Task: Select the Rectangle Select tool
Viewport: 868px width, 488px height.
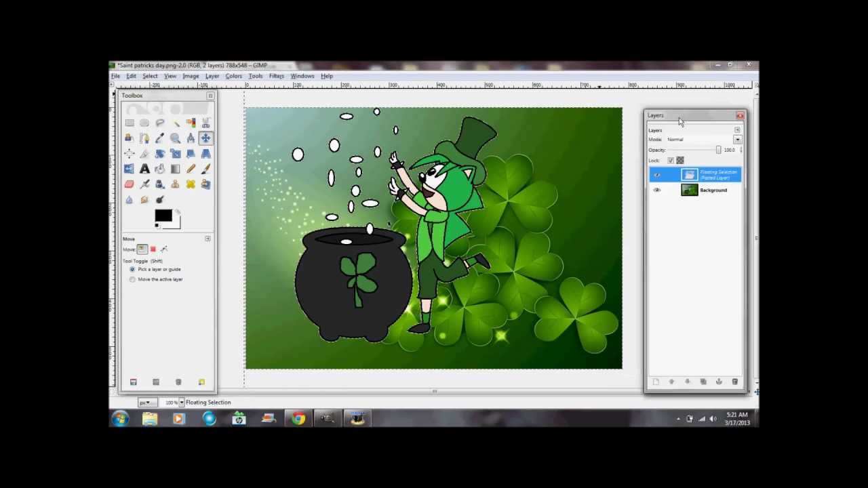Action: tap(129, 123)
